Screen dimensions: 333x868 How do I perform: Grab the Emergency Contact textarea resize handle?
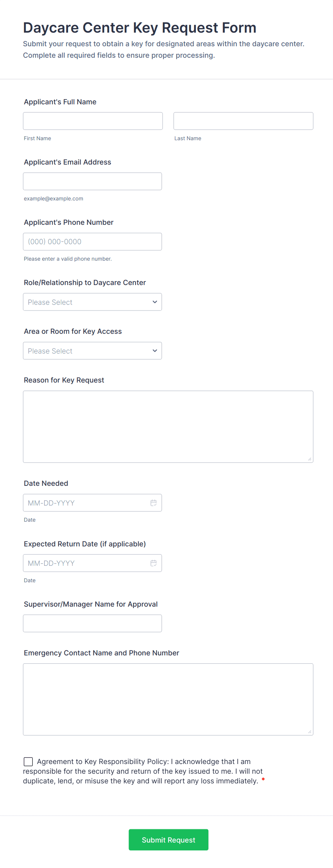tap(310, 732)
